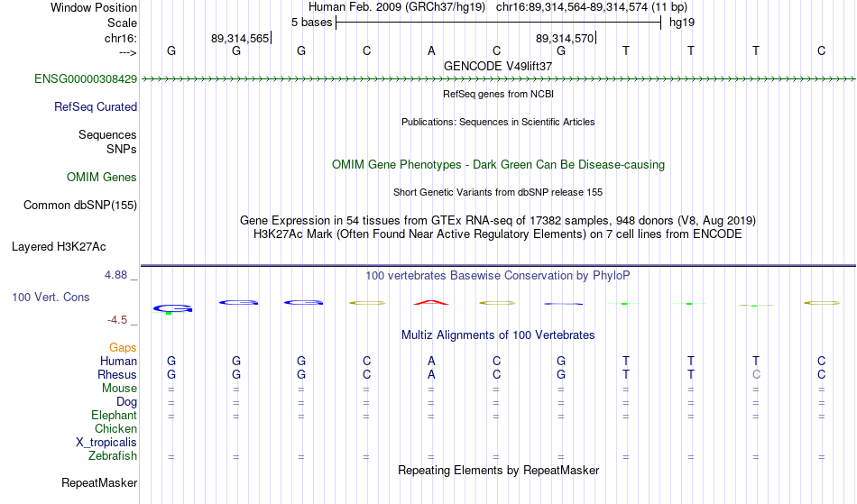Screen dimensions: 857x504
Task: Click GENCODE V49lift37 track title
Action: pyautogui.click(x=498, y=66)
